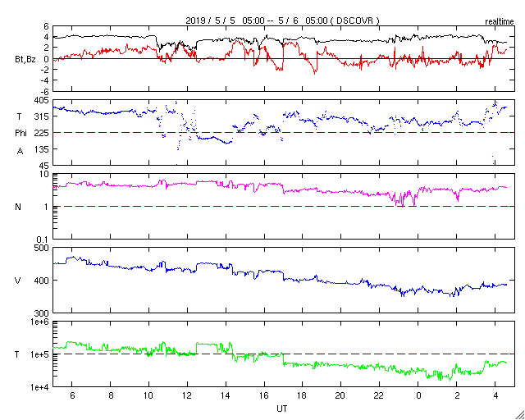Click the "18" hour label on the UT axis
This screenshot has height=420, width=525.
pyautogui.click(x=303, y=395)
